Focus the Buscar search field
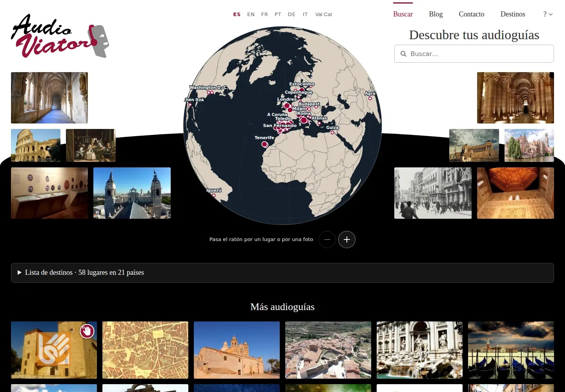Image resolution: width=565 pixels, height=392 pixels. (474, 54)
